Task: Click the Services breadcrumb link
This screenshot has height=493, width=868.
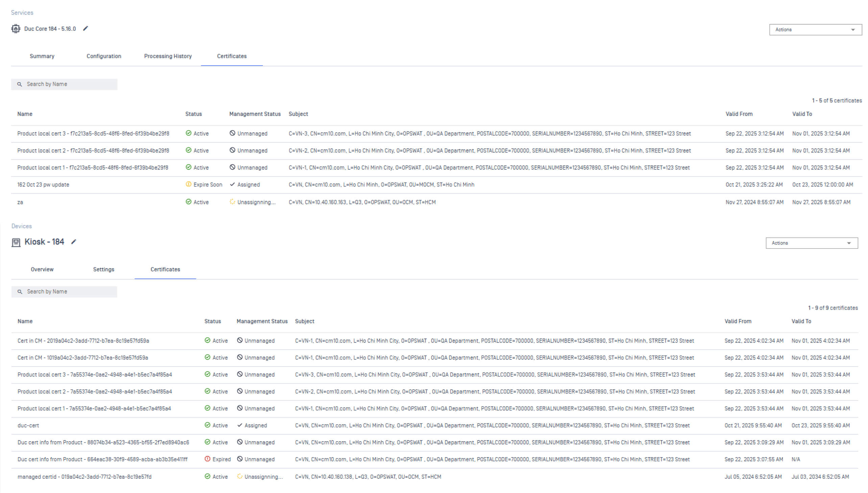Action: (22, 13)
